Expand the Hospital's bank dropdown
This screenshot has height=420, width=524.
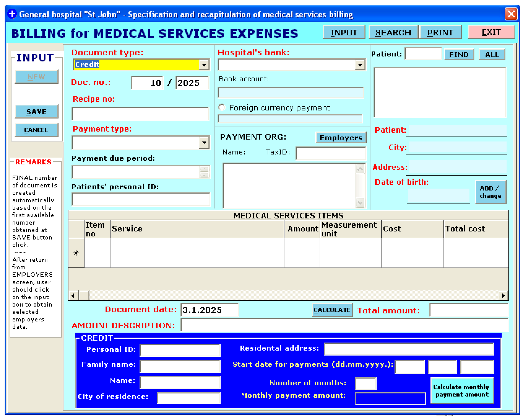click(360, 65)
